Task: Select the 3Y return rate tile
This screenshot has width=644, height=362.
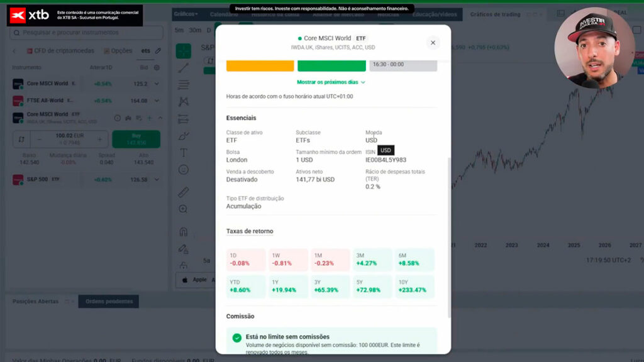Action: click(x=330, y=286)
